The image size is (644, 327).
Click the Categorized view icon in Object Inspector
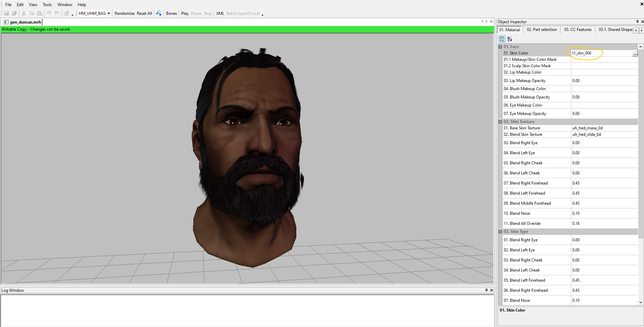point(502,39)
